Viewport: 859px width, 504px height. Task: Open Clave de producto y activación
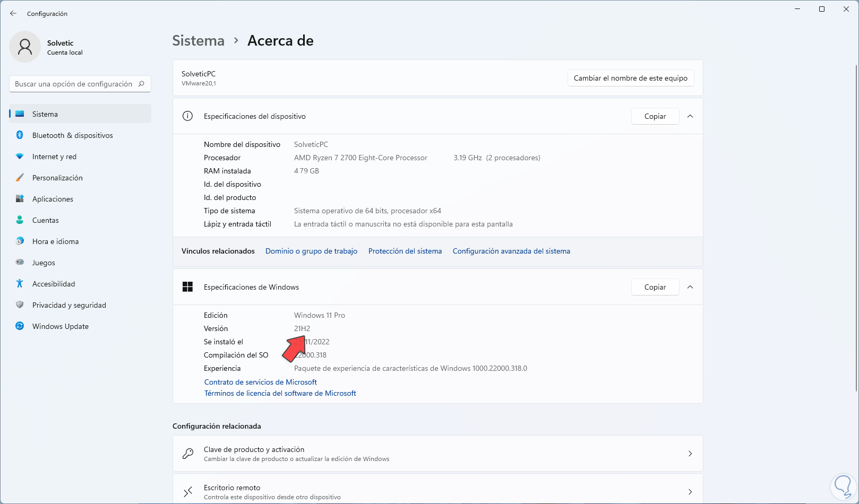click(x=437, y=454)
